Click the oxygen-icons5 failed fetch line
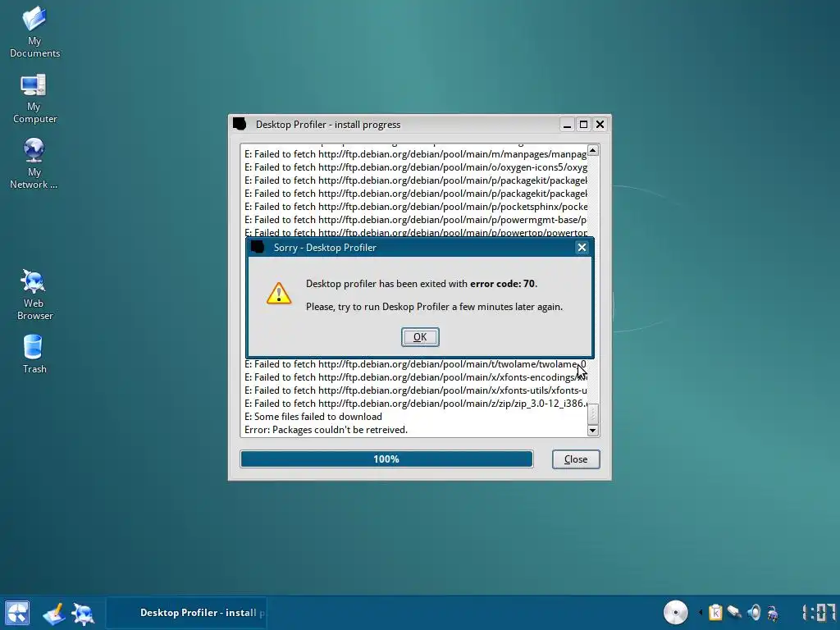 point(416,167)
